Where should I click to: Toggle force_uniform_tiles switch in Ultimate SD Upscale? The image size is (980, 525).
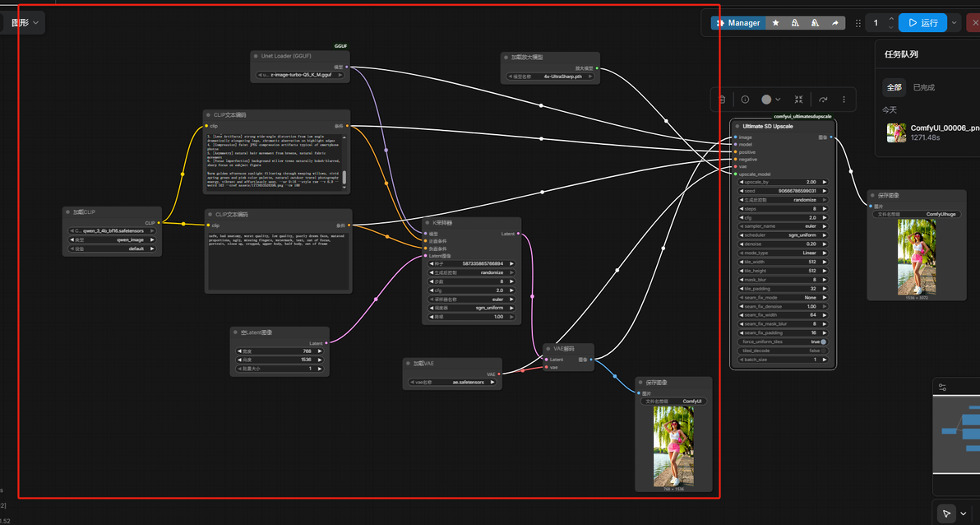(823, 342)
